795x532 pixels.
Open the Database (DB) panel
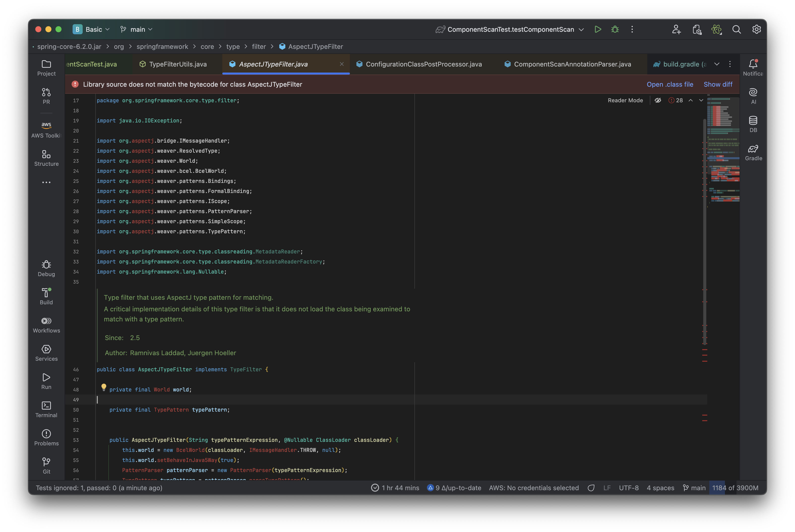click(753, 124)
